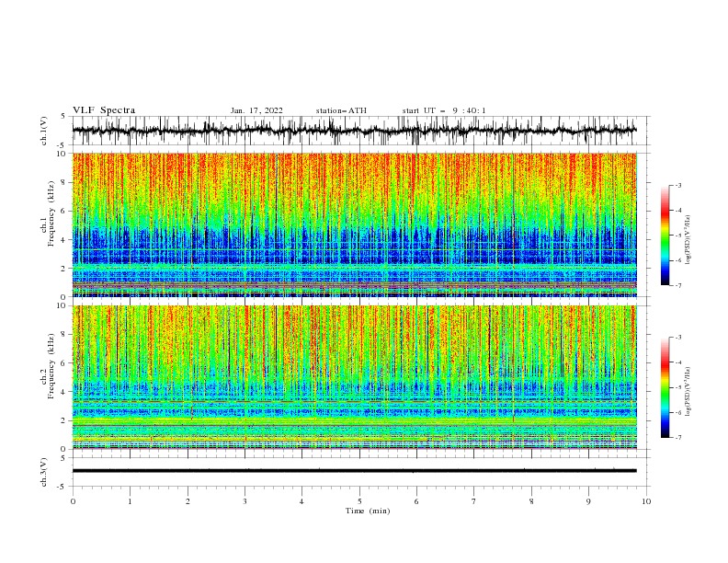The height and width of the screenshot is (563, 728).
Task: Click time axis tick label "2"
Action: click(x=188, y=501)
